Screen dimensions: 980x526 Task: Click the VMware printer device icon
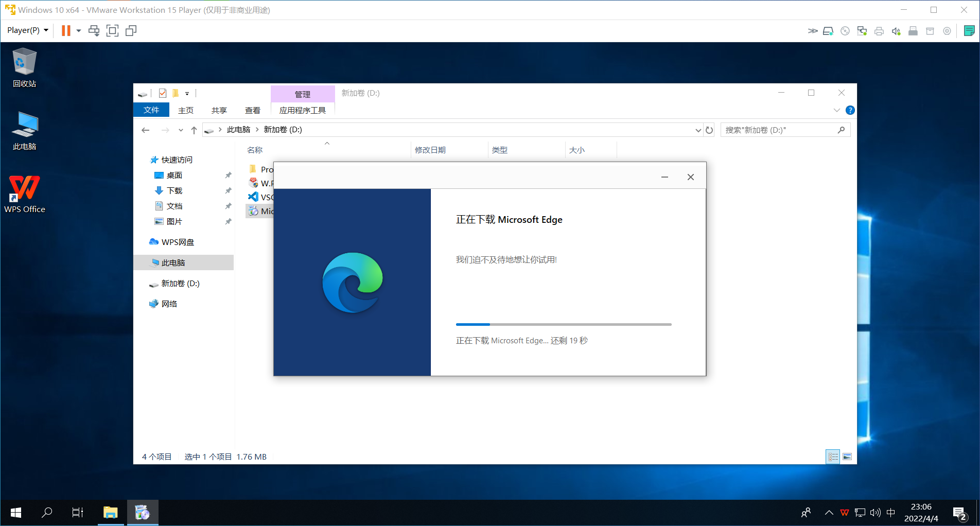[x=879, y=31]
